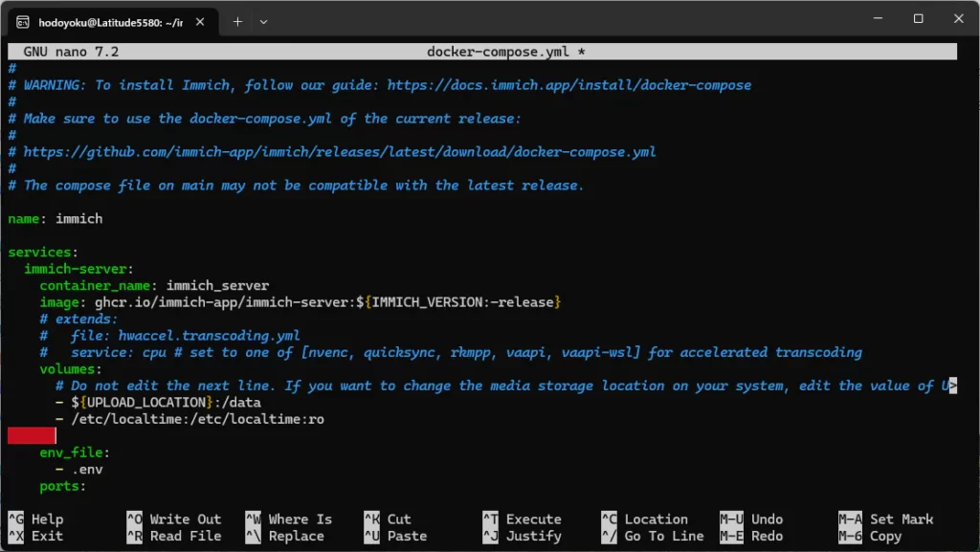
Task: Click the ^K Cut shortcut
Action: (388, 519)
